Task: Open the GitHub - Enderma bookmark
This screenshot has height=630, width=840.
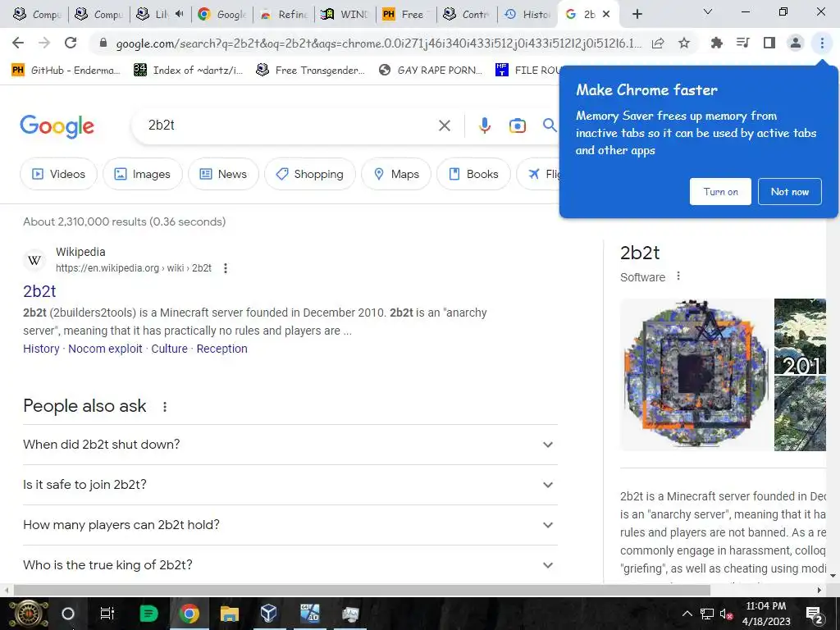Action: click(66, 71)
